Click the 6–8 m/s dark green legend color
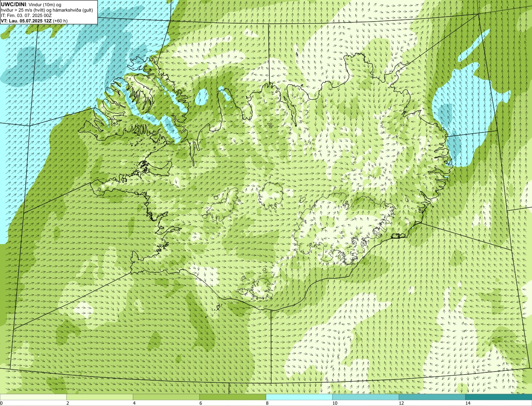 tap(233, 397)
